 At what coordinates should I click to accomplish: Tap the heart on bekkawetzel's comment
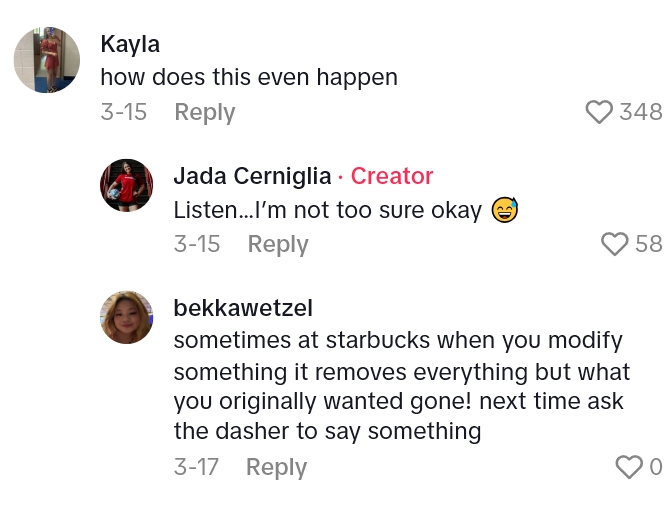pyautogui.click(x=628, y=467)
